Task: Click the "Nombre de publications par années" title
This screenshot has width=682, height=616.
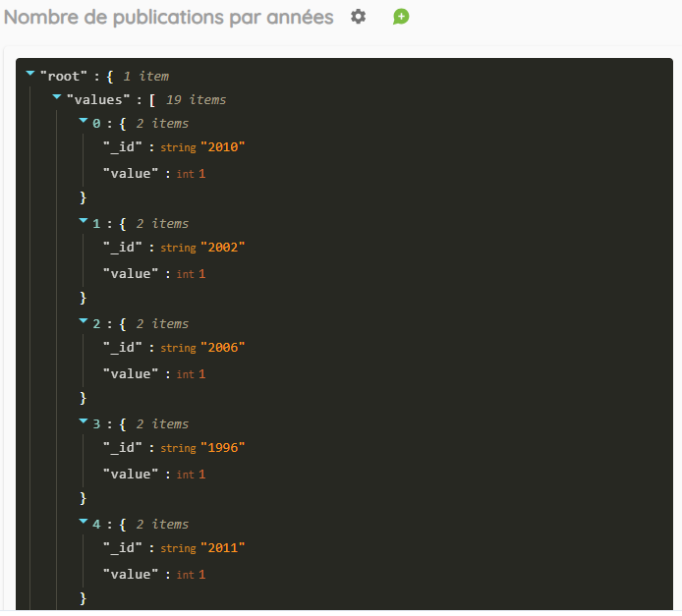Action: 168,18
